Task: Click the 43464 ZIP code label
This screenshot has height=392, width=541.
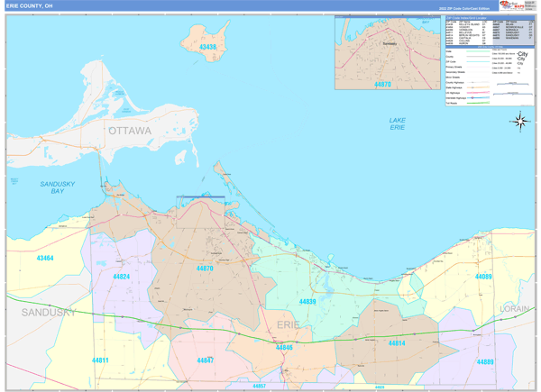Action: coord(45,259)
